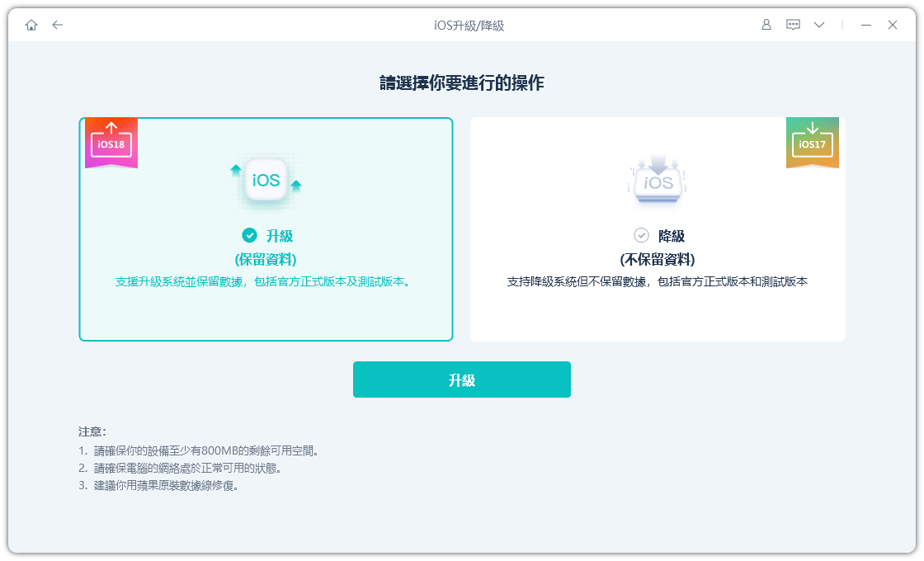Go to the home screen via house icon
Viewport: 924px width, 561px height.
click(31, 25)
